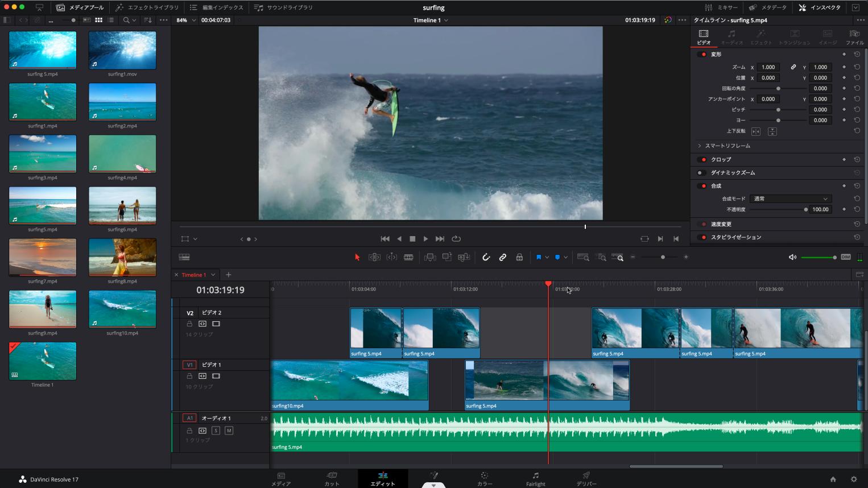Toggle loop playback

point(456,239)
